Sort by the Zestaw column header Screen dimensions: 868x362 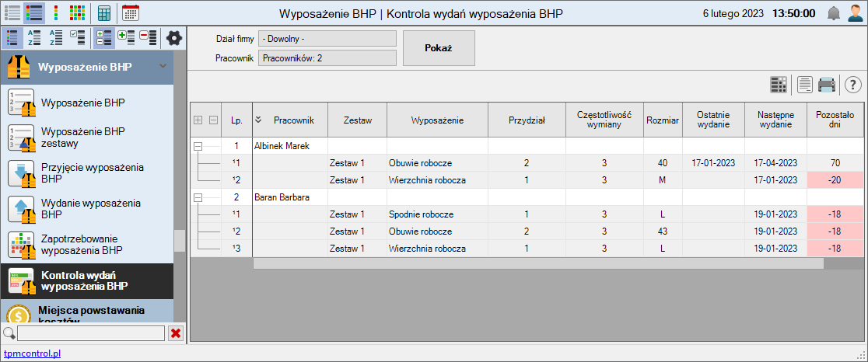tap(357, 120)
